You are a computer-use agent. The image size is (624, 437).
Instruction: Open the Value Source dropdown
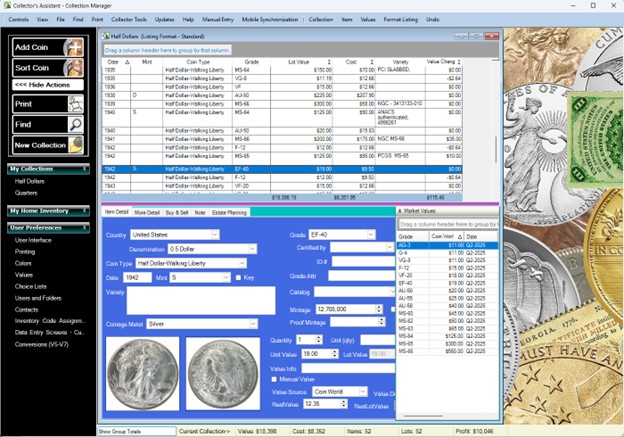363,392
